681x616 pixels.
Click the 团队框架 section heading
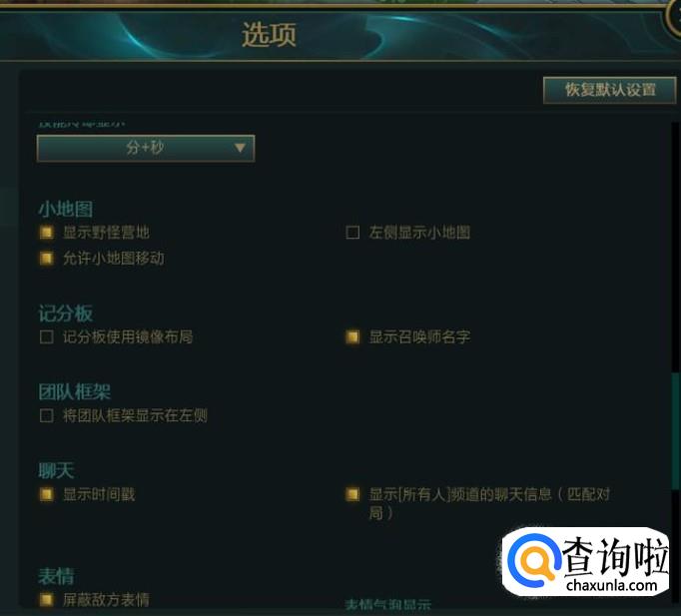[x=75, y=392]
